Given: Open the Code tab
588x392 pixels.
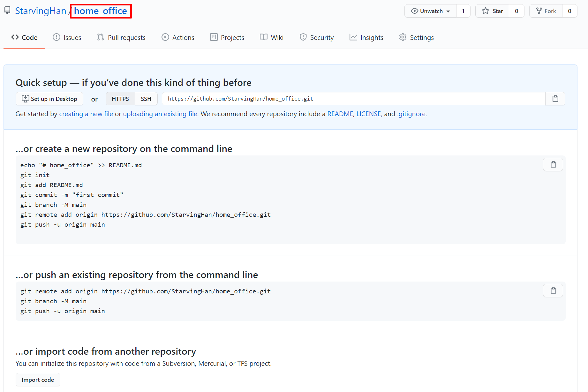Looking at the screenshot, I should (x=24, y=37).
